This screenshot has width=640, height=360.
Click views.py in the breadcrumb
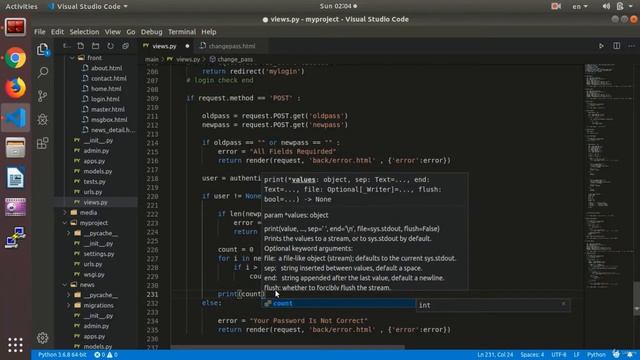(x=188, y=60)
